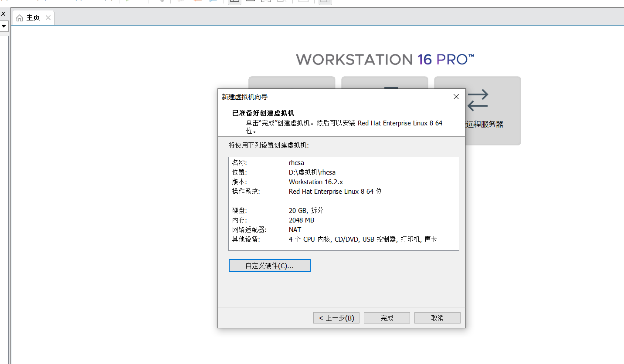This screenshot has height=364, width=624.
Task: Close the 主页 tab with its X
Action: (48, 18)
